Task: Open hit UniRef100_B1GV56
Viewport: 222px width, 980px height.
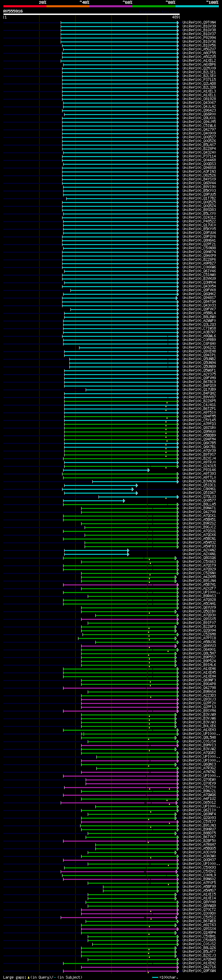Action: [199, 45]
